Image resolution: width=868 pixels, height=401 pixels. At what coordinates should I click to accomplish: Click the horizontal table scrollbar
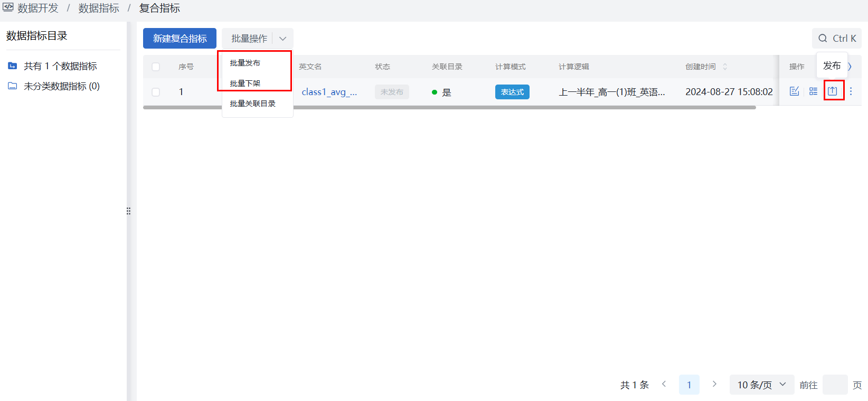[x=449, y=107]
